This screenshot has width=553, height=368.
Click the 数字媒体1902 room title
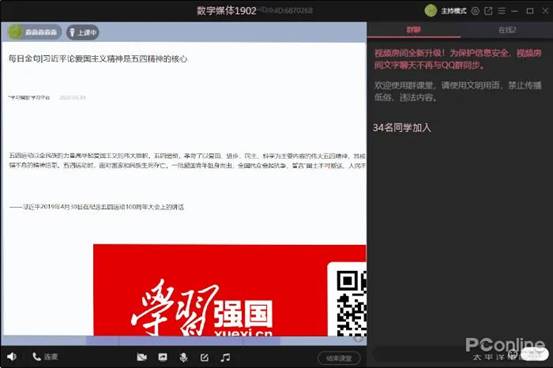pyautogui.click(x=226, y=11)
